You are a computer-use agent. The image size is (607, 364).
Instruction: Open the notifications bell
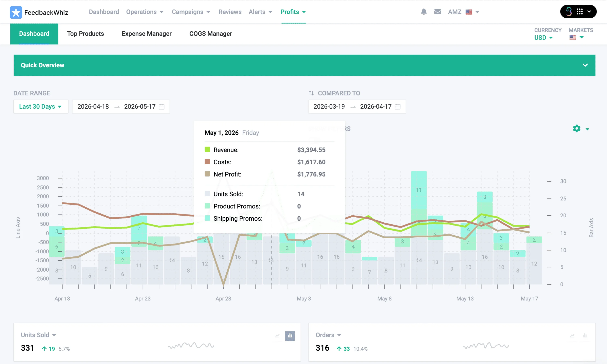click(424, 12)
